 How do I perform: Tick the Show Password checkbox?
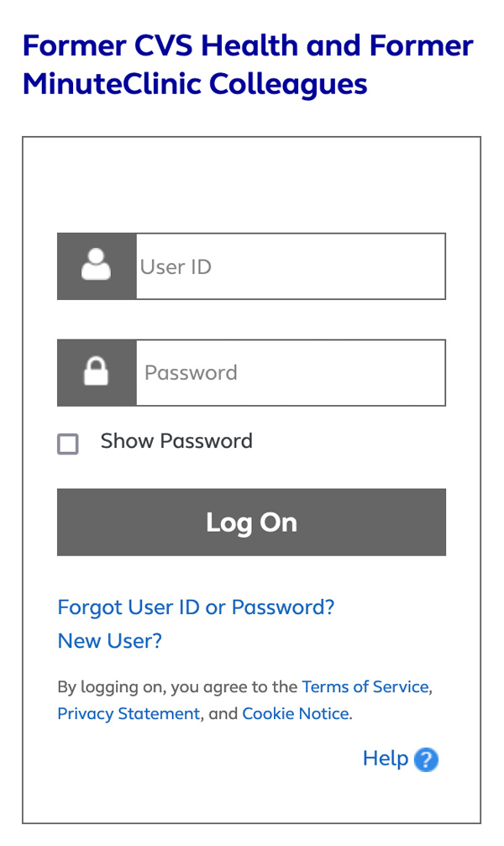(68, 444)
